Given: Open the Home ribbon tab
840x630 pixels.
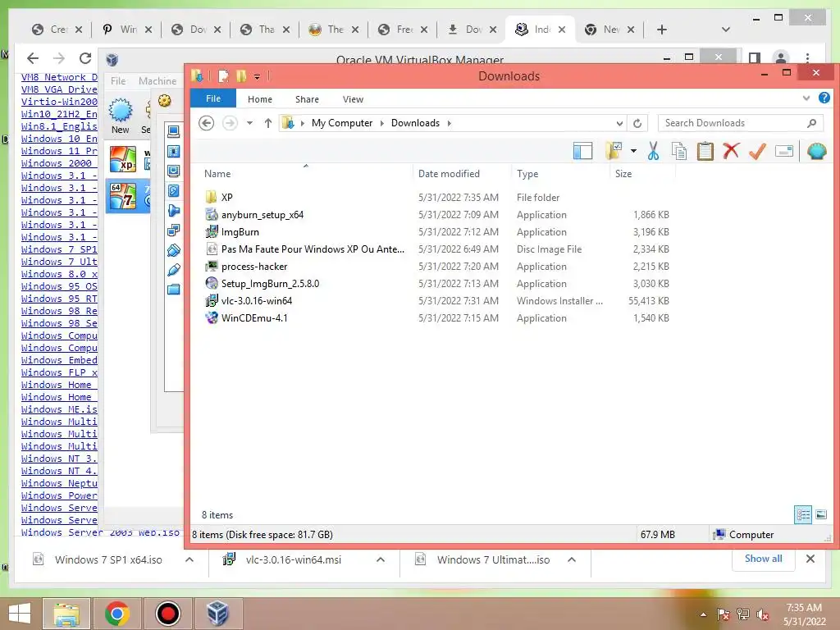Looking at the screenshot, I should tap(260, 99).
